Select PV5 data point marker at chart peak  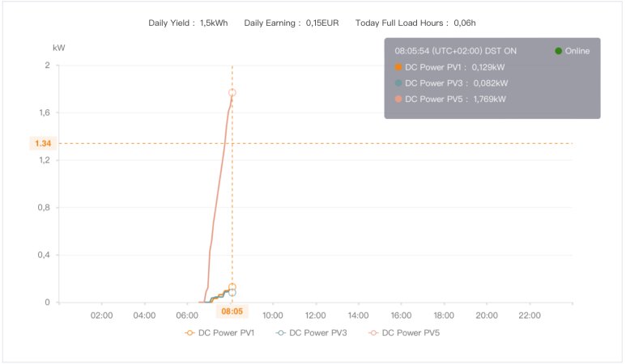(232, 93)
